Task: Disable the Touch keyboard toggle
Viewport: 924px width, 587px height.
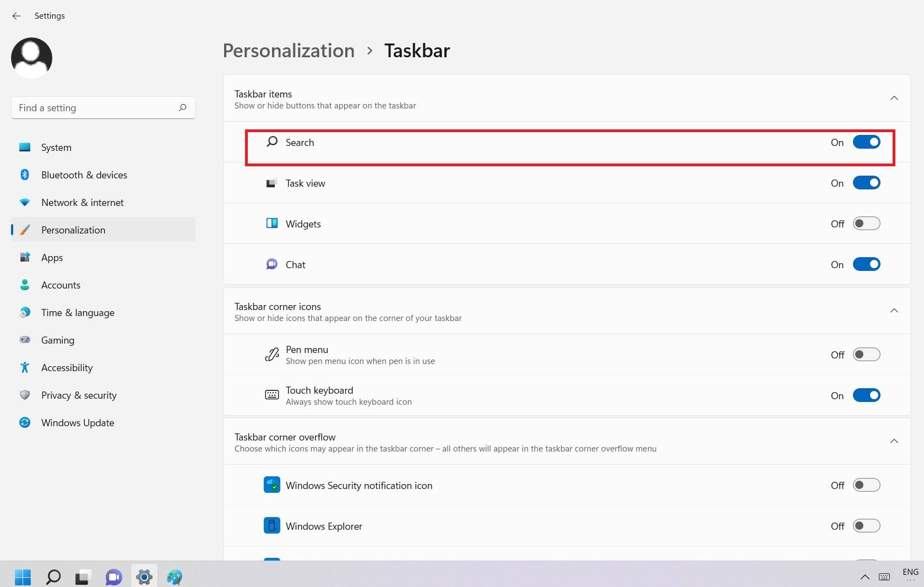Action: pyautogui.click(x=866, y=395)
